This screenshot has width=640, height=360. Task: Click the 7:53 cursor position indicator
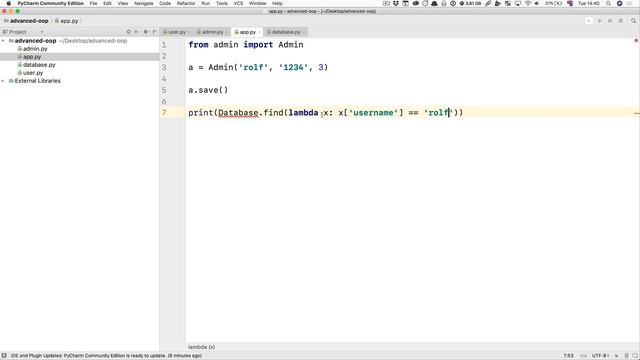point(568,356)
